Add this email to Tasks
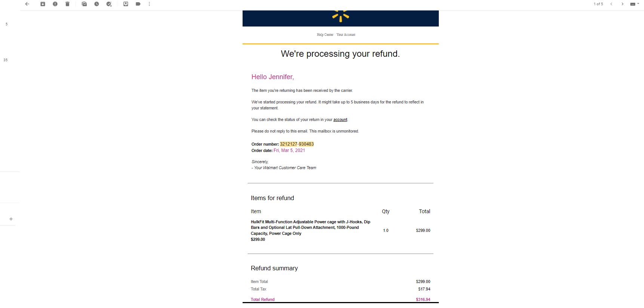Image resolution: width=644 pixels, height=308 pixels. click(x=109, y=4)
